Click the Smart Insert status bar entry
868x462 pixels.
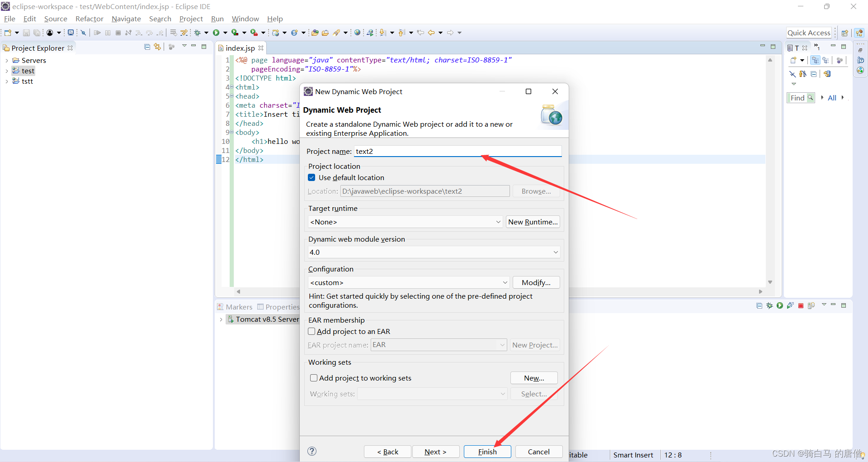(x=633, y=455)
